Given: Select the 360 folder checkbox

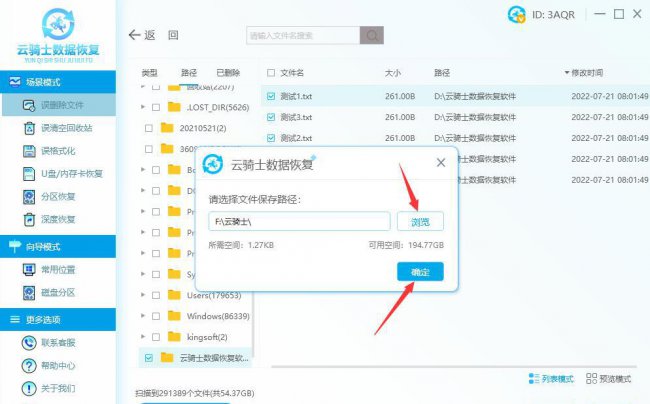Looking at the screenshot, I should pyautogui.click(x=149, y=149).
